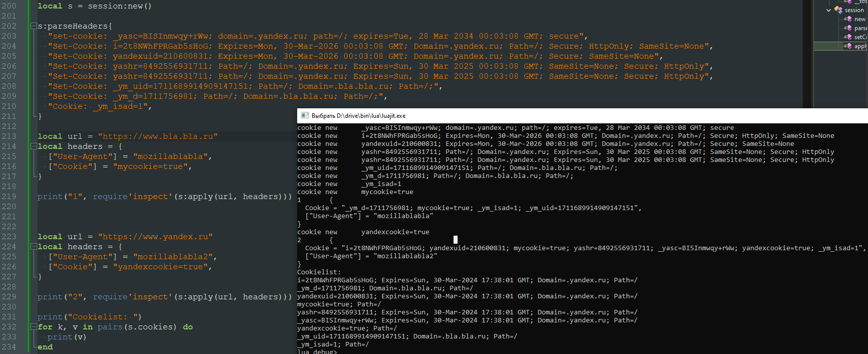Click the method icon beside 'parse'
Viewport: 868px width, 354px height.
pyautogui.click(x=848, y=28)
